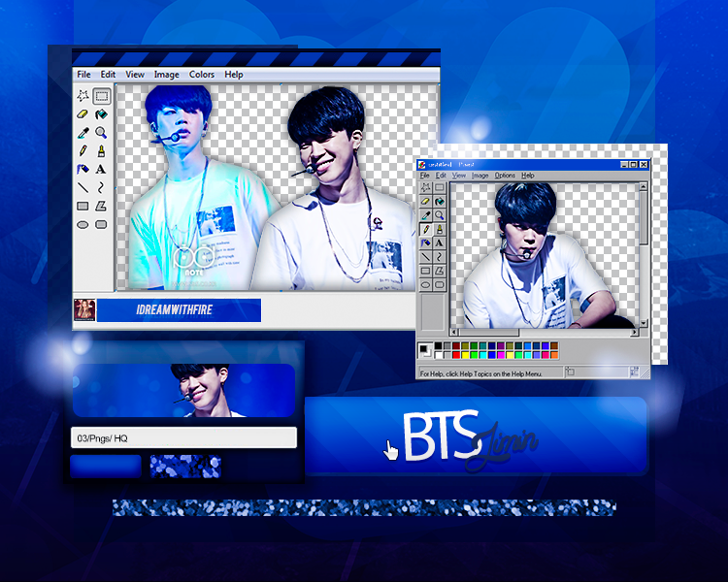Screen dimensions: 728x582
Task: Activate the Magnifier tool in large Paint window
Action: (x=101, y=133)
